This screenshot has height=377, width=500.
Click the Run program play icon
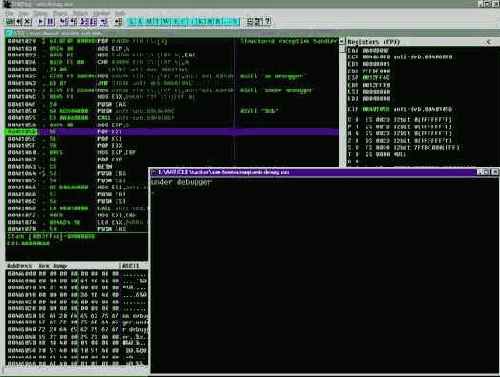(x=41, y=22)
